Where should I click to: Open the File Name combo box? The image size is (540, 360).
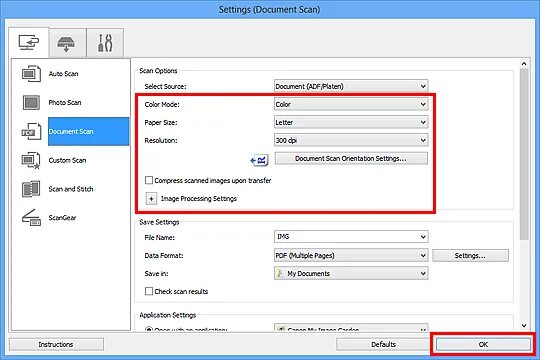pos(351,237)
